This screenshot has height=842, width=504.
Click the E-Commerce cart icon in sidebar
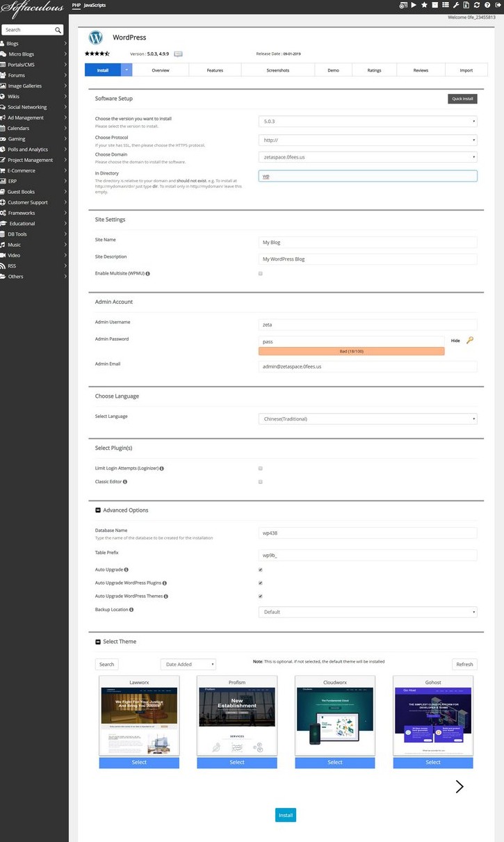click(x=3, y=170)
